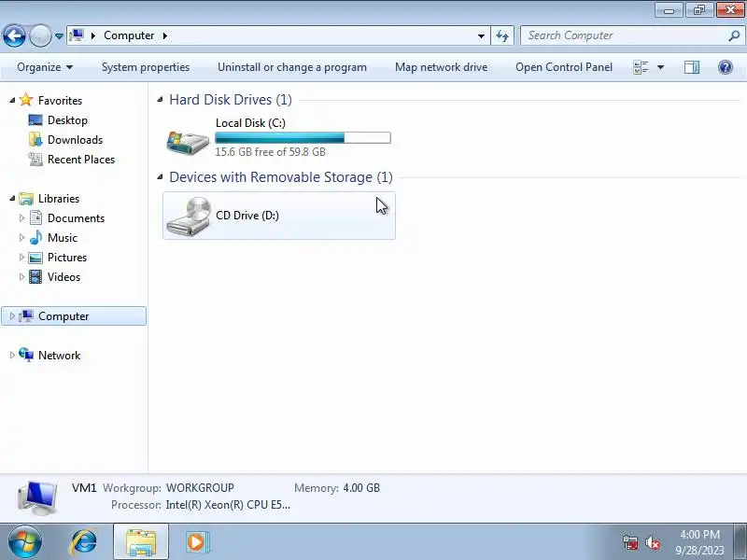
Task: Open the Documents library
Action: 76,218
